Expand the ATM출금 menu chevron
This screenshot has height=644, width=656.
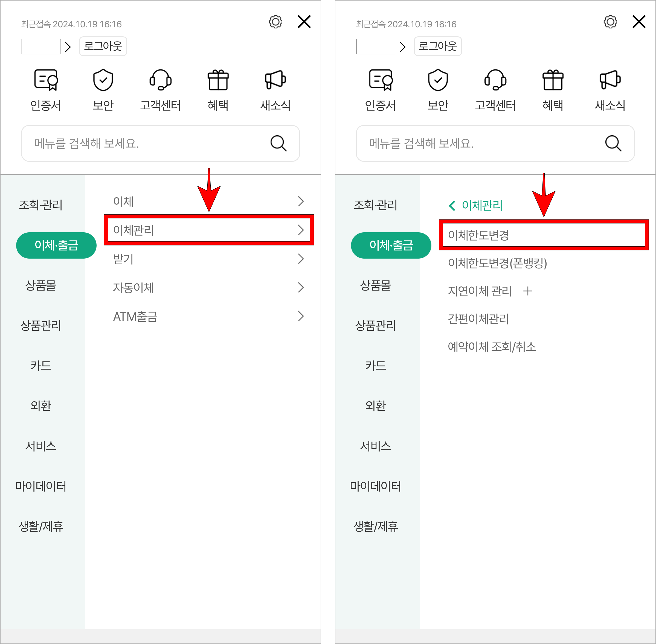[301, 316]
